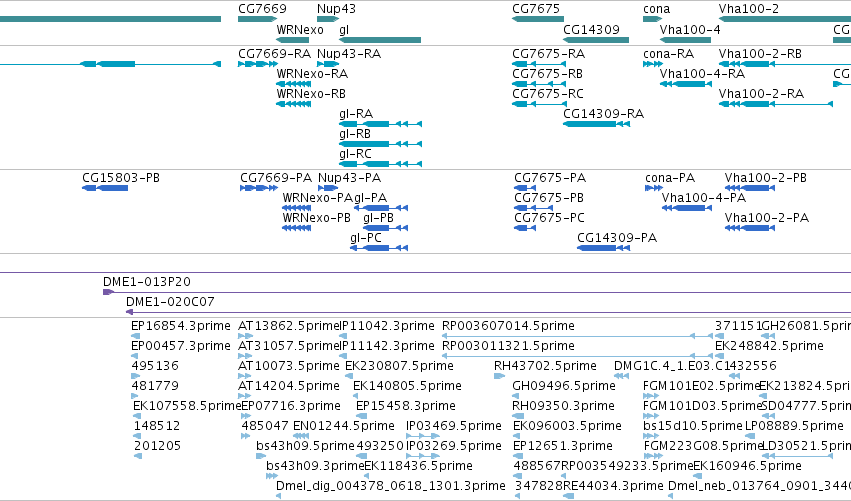Click the gl-RC transcript label
Viewport: 851px width, 501px height.
pos(355,154)
